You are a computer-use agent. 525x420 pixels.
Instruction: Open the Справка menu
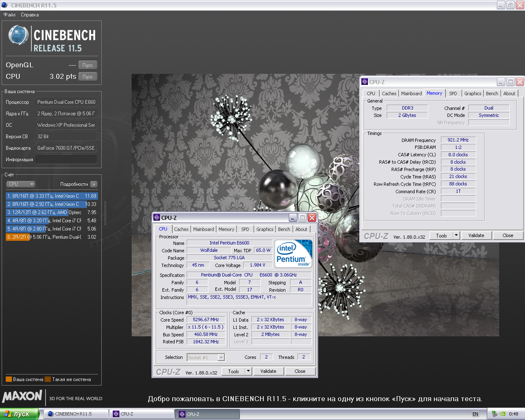(x=30, y=15)
